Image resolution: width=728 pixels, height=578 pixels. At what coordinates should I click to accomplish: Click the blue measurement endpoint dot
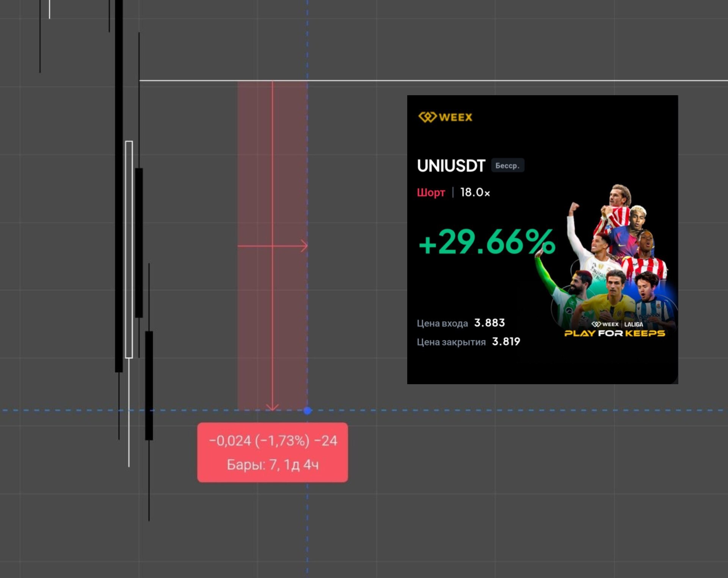coord(308,410)
